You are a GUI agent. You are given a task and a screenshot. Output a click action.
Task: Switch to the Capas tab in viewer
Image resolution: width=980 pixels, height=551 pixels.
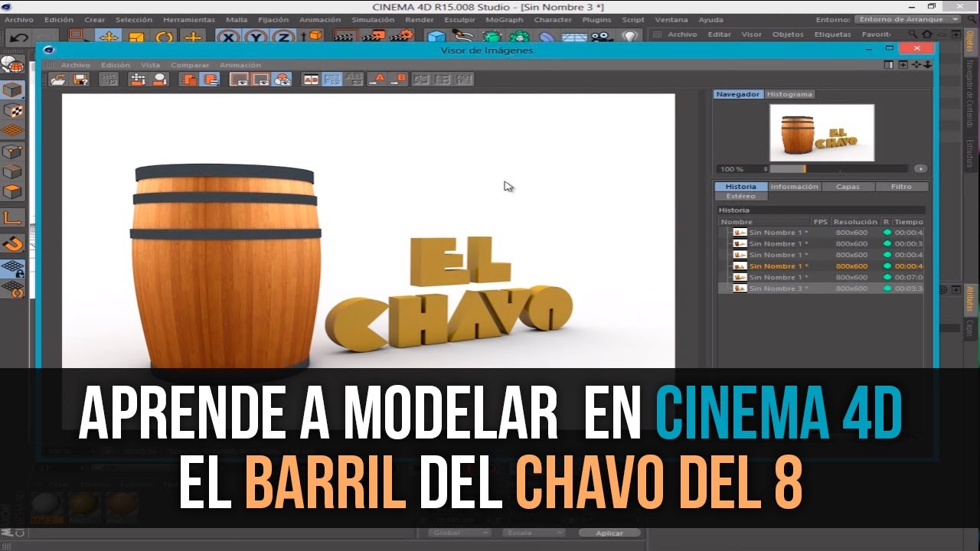[x=848, y=187]
